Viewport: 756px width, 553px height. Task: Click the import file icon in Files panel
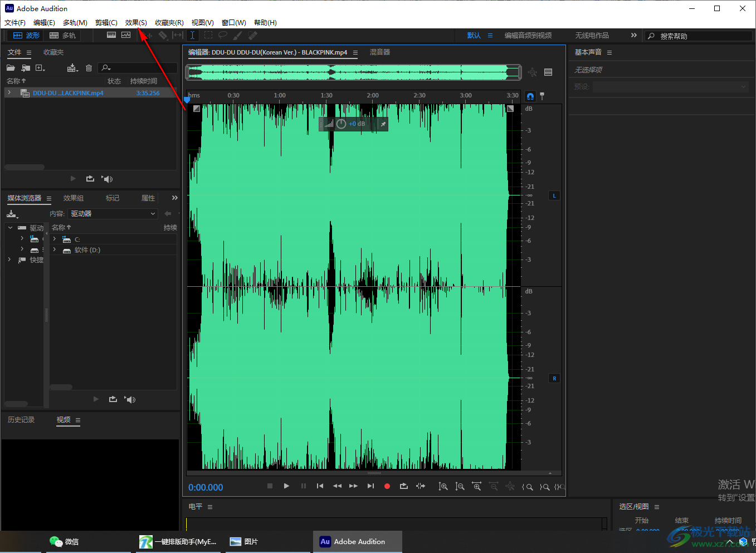click(x=26, y=68)
